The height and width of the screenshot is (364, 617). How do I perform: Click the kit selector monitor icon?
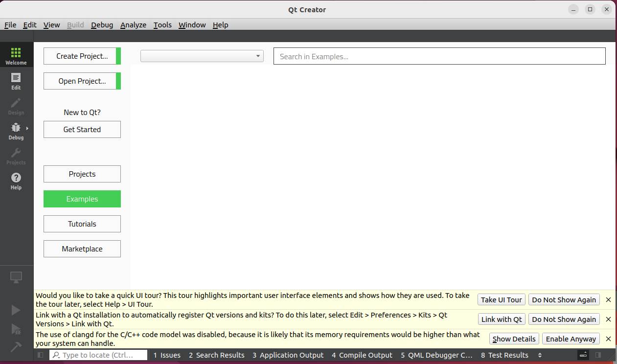point(16,278)
